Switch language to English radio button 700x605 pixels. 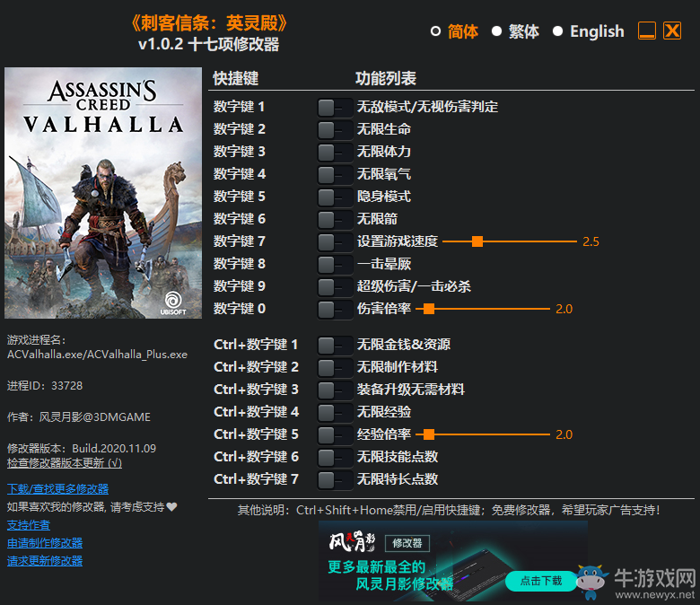coord(557,31)
